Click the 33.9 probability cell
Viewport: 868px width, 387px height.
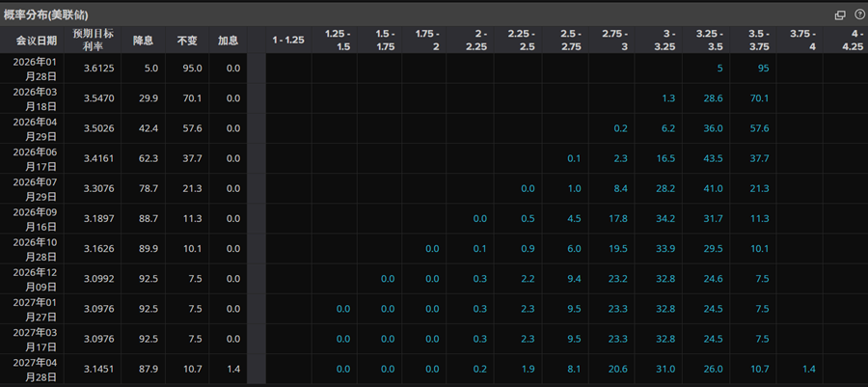click(665, 249)
